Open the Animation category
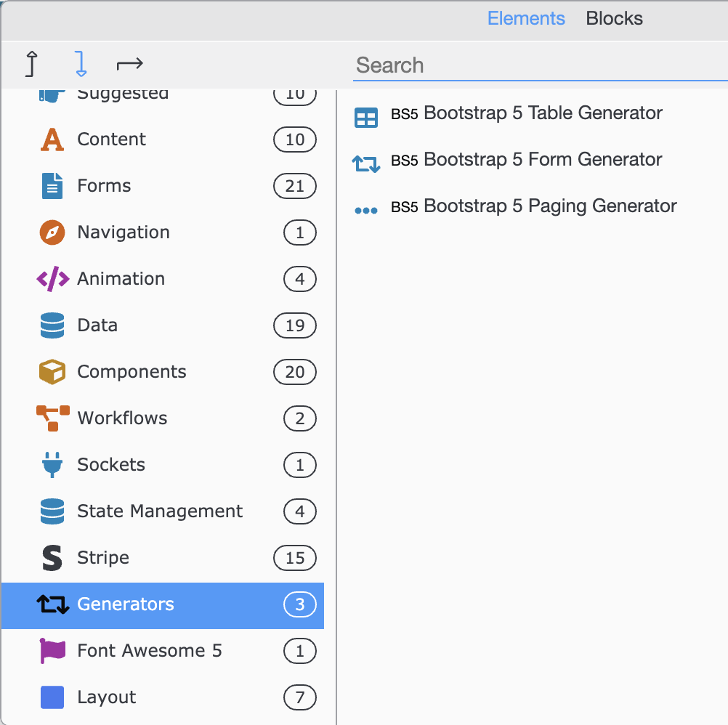 163,279
